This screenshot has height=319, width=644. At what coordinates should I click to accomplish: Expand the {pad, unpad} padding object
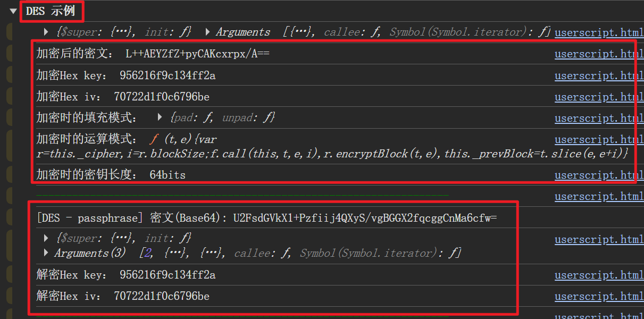pyautogui.click(x=160, y=117)
